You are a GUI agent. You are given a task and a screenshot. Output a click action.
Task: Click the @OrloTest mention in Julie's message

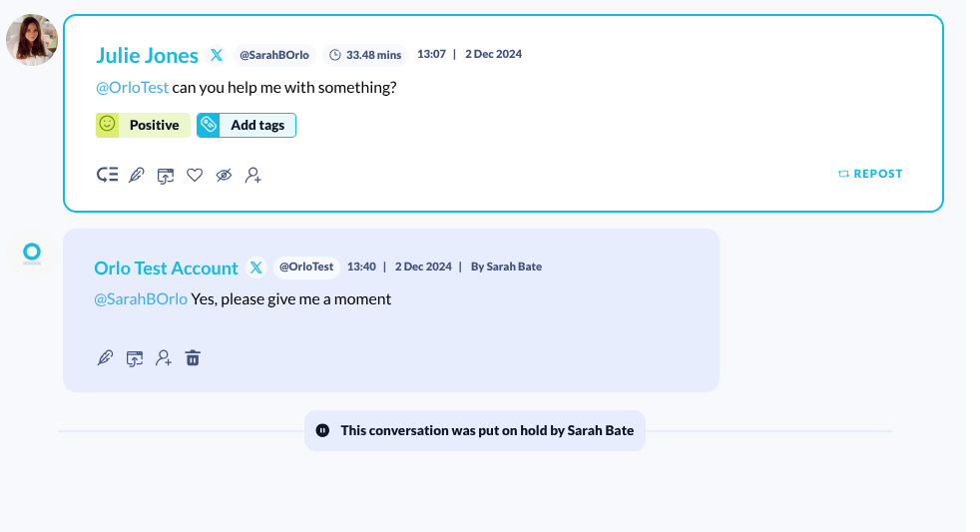point(132,88)
